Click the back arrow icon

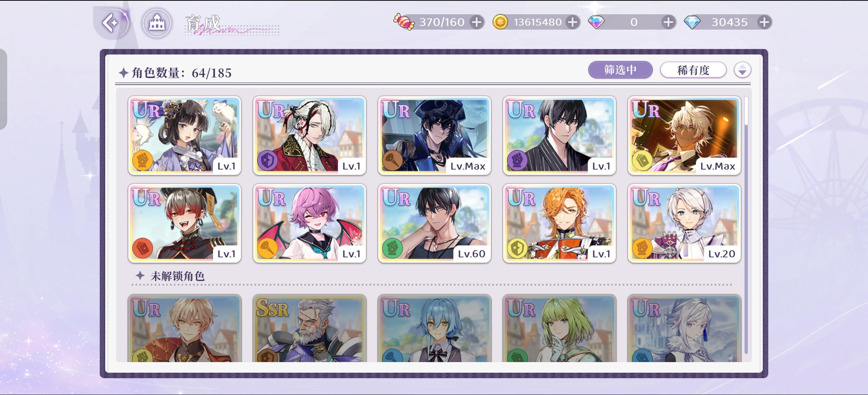tap(111, 23)
